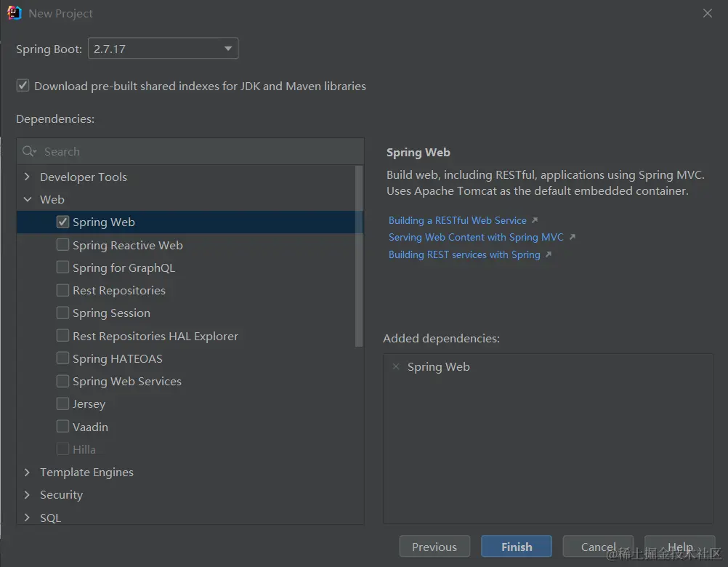Select Spring HATEOAS checkbox

click(x=62, y=358)
